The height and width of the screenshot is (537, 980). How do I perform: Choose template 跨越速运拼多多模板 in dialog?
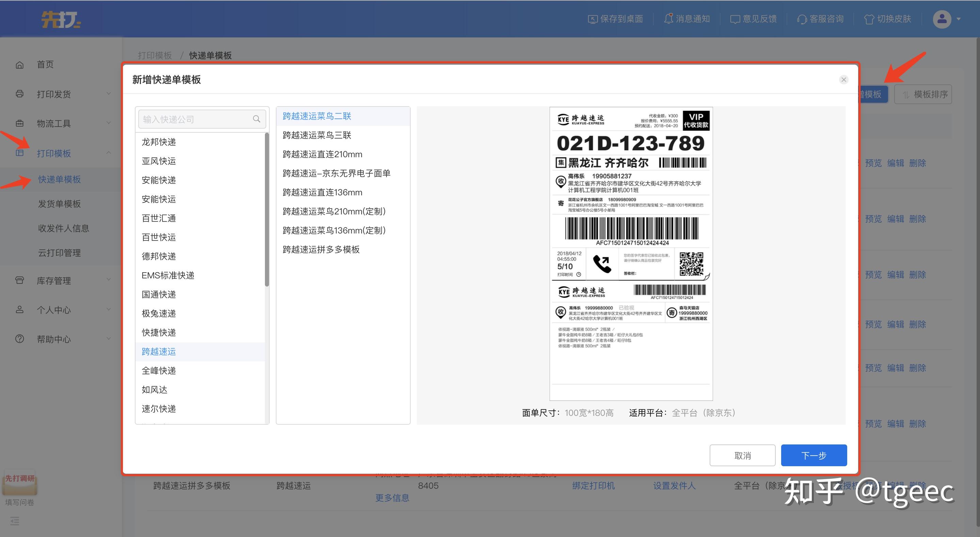(343, 249)
